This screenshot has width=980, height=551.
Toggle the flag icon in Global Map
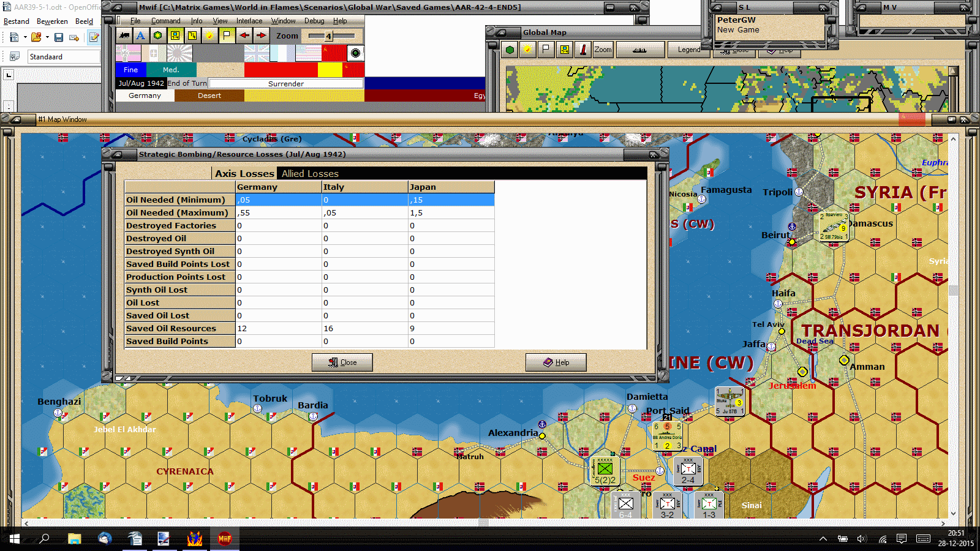click(x=546, y=50)
